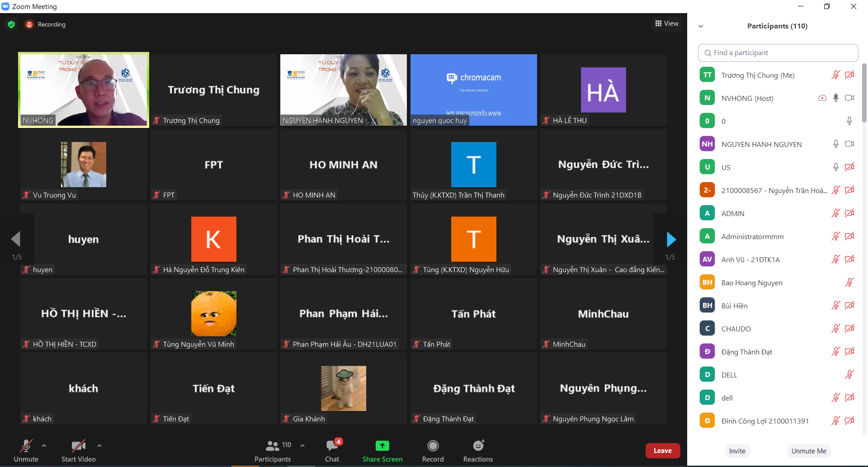Open the View layout menu
This screenshot has height=467, width=868.
[x=667, y=24]
